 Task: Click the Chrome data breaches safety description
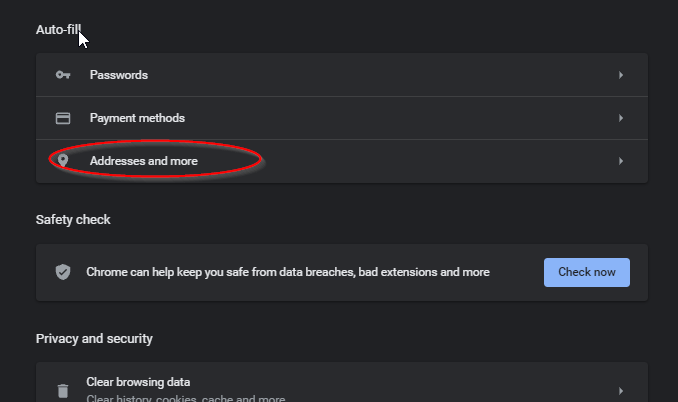[288, 272]
